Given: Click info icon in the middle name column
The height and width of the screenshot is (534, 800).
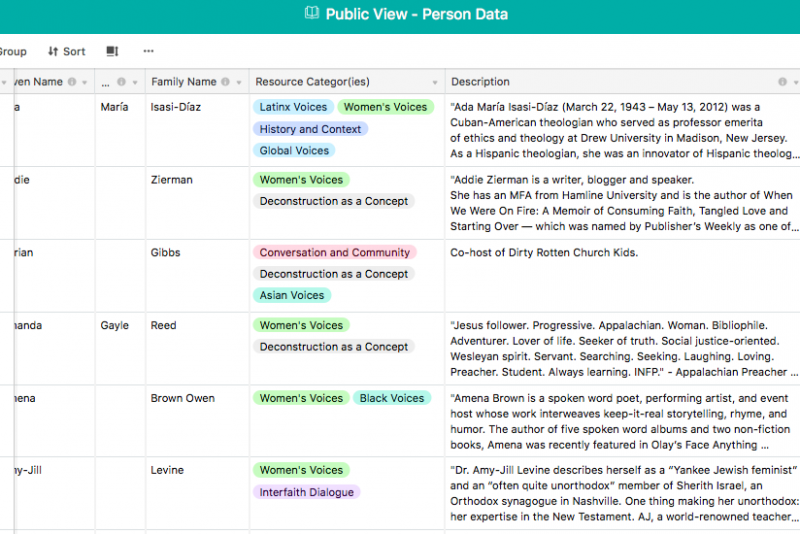Looking at the screenshot, I should 121,82.
